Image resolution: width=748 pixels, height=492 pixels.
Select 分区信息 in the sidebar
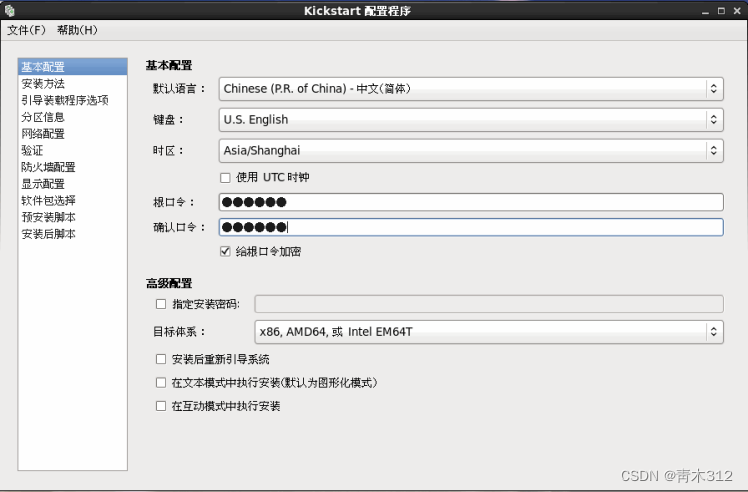pyautogui.click(x=73, y=117)
